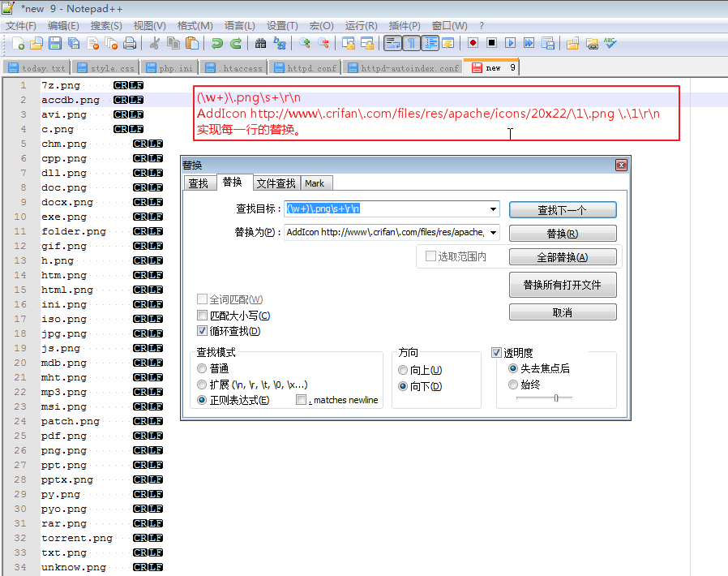Click the 全部替换 button
The height and width of the screenshot is (576, 728).
(563, 256)
